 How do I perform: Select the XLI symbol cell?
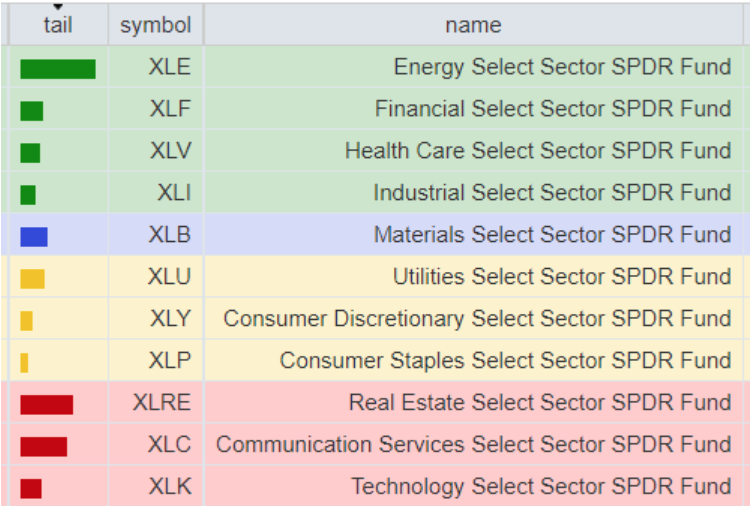tap(173, 193)
